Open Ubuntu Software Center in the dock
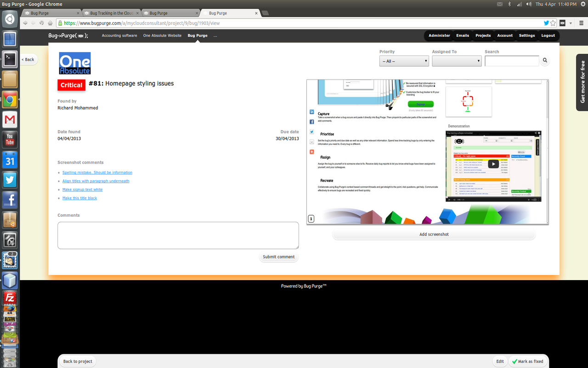This screenshot has height=368, width=588. click(10, 220)
